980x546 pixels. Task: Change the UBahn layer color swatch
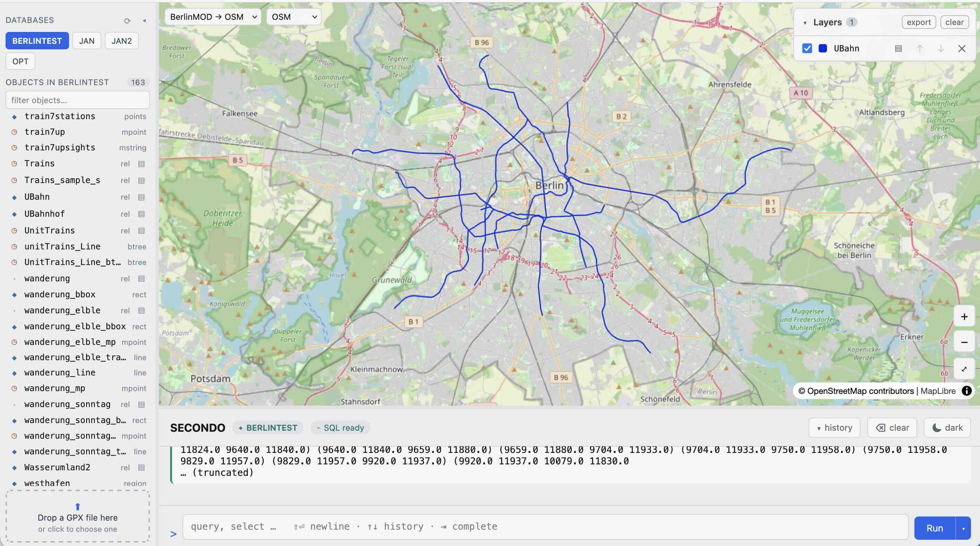click(823, 48)
